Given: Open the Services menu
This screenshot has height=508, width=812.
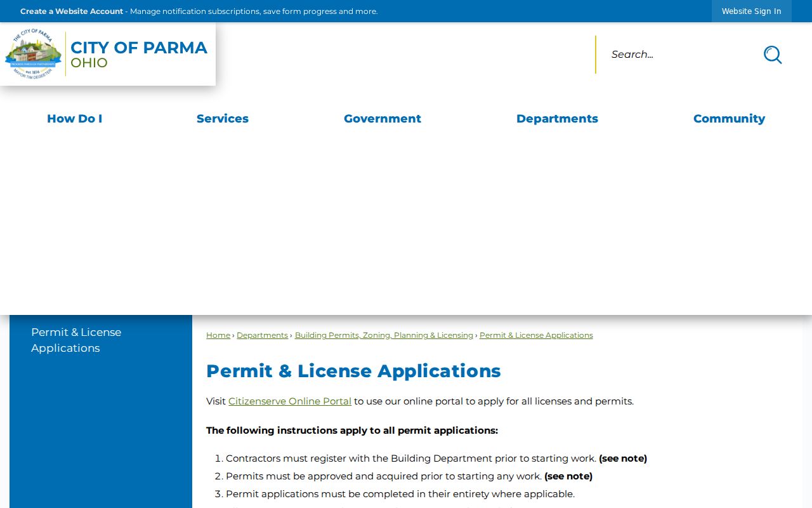Looking at the screenshot, I should pos(223,118).
